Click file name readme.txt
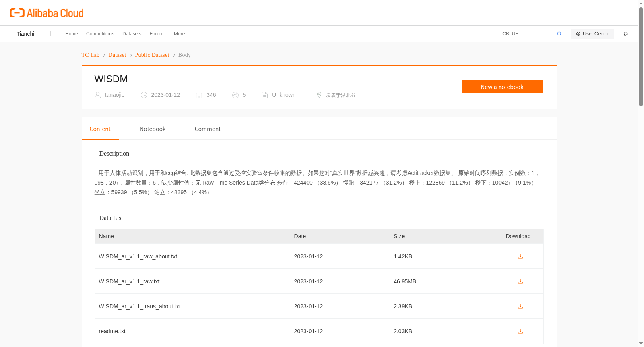Screen dimensions: 644x347 (112, 331)
